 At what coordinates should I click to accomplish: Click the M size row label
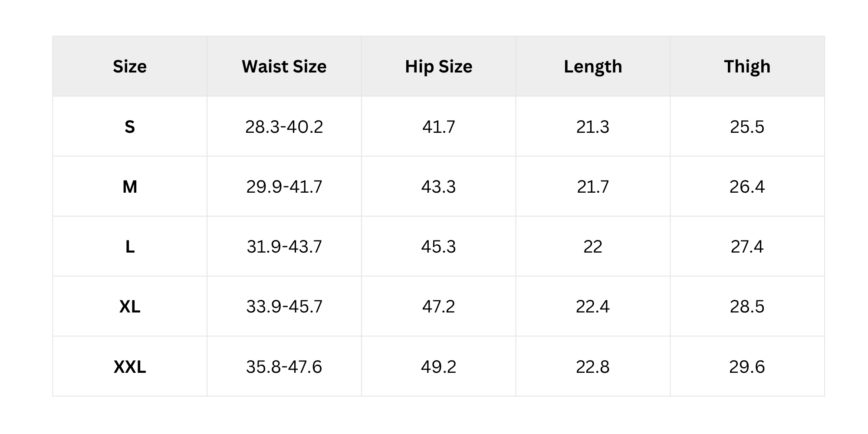(130, 187)
